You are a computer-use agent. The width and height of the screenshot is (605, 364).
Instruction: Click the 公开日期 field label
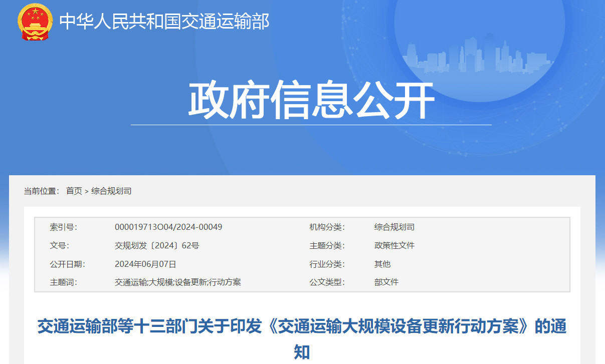(x=68, y=264)
